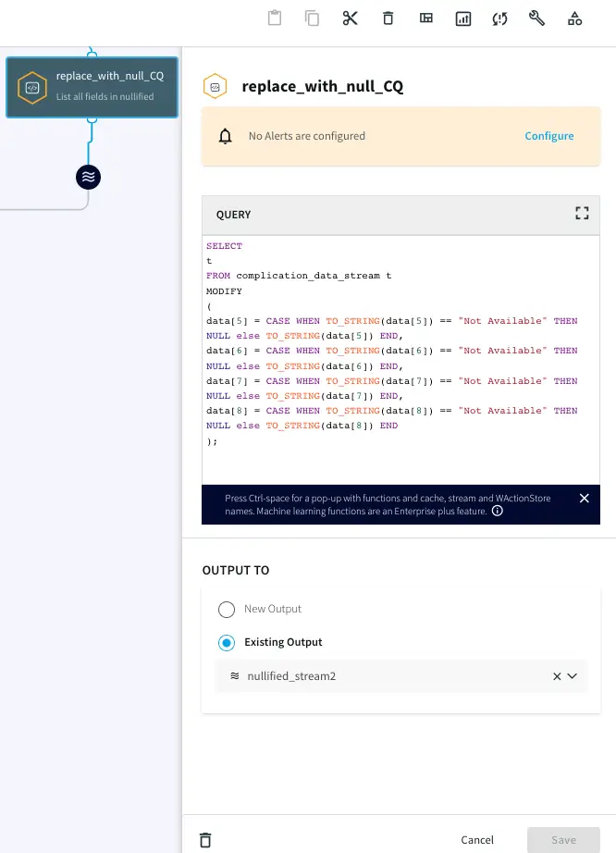Viewport: 616px width, 853px height.
Task: Select the replace_with_null_CQ node on canvas
Action: [92, 86]
